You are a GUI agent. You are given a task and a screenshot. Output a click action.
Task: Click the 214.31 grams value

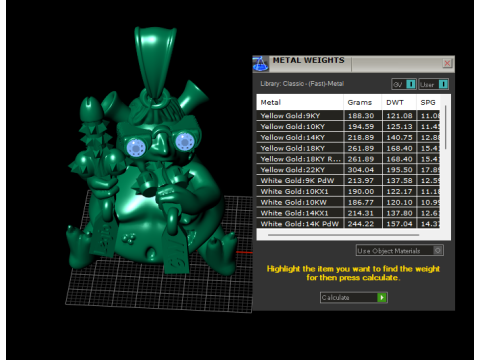coord(361,213)
